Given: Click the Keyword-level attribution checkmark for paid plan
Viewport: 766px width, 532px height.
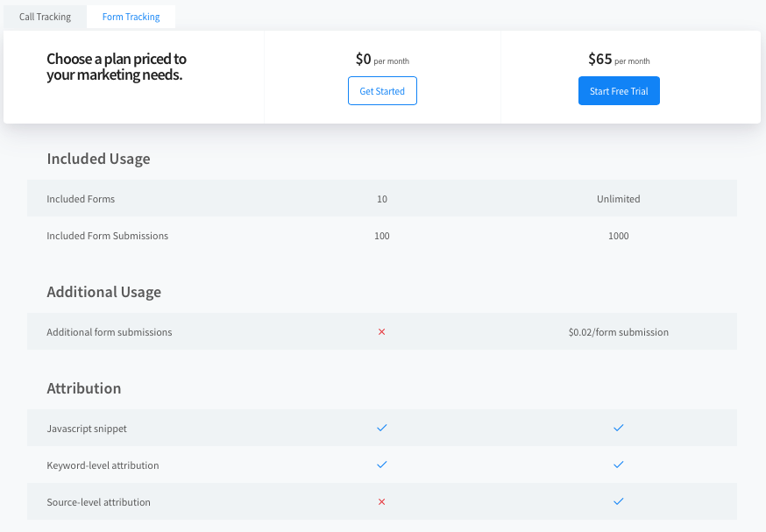Looking at the screenshot, I should [x=619, y=465].
